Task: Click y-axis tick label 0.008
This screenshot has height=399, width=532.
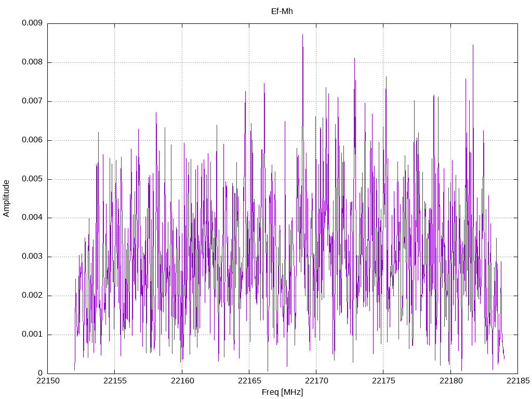Action: 32,62
